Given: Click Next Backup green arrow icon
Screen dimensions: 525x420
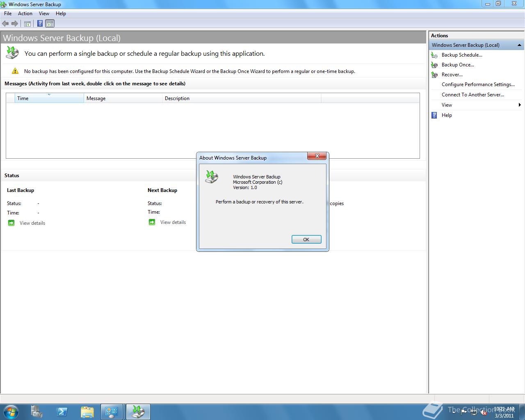Looking at the screenshot, I should [152, 222].
